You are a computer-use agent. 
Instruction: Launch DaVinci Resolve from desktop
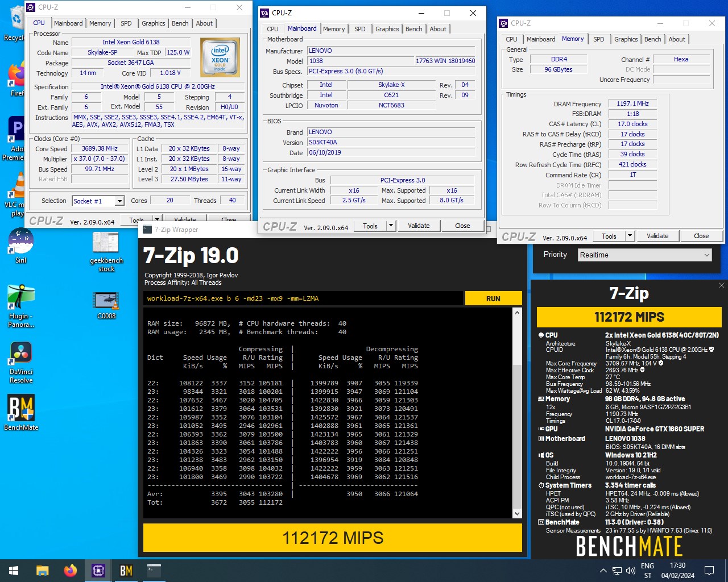point(21,363)
